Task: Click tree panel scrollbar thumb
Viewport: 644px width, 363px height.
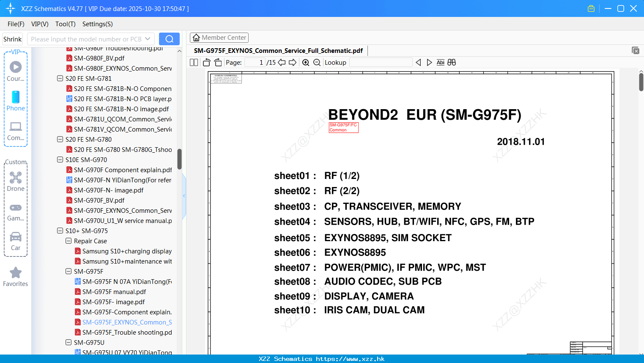Action: [179, 159]
